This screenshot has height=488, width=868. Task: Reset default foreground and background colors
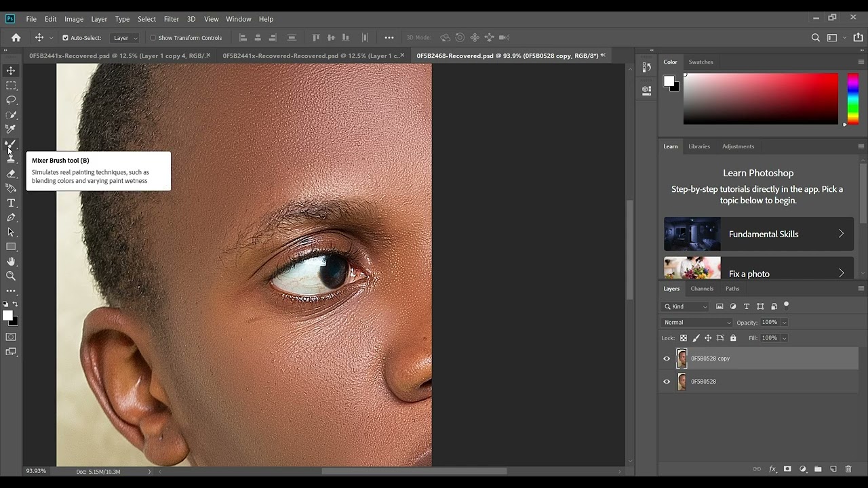pos(6,304)
